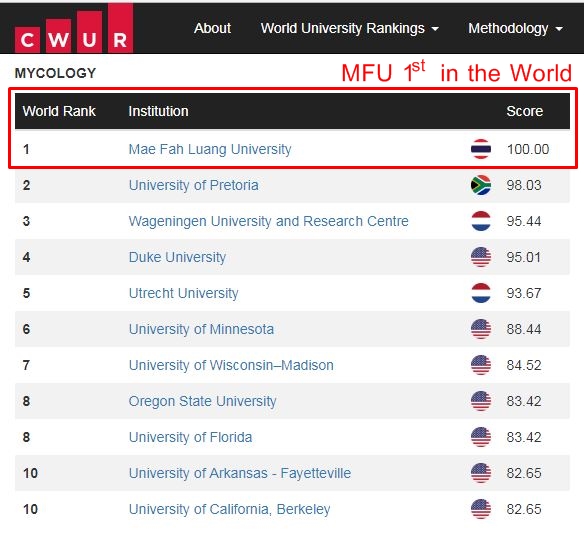This screenshot has width=584, height=542.
Task: Select the US flag beside Oregon State University
Action: tap(481, 401)
